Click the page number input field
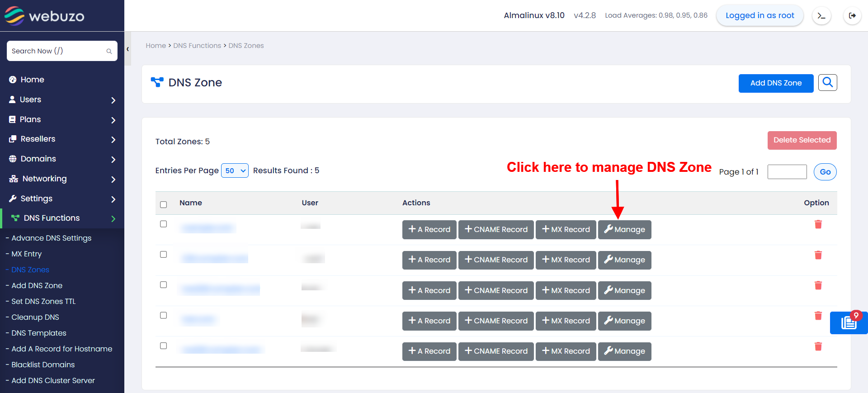The height and width of the screenshot is (393, 868). (x=787, y=172)
